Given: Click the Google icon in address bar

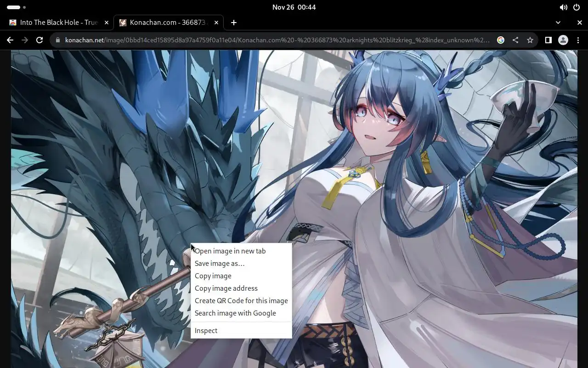Looking at the screenshot, I should pos(501,40).
